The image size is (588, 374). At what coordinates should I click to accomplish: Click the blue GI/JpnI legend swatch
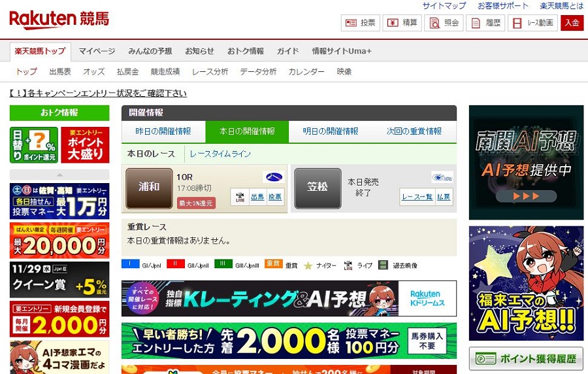[131, 263]
